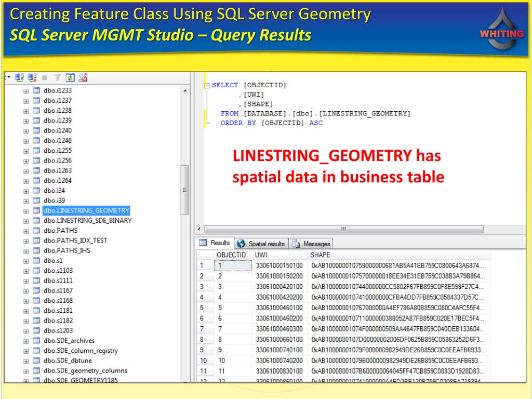Switch to the Results tab
This screenshot has height=399, width=532.
[x=215, y=243]
